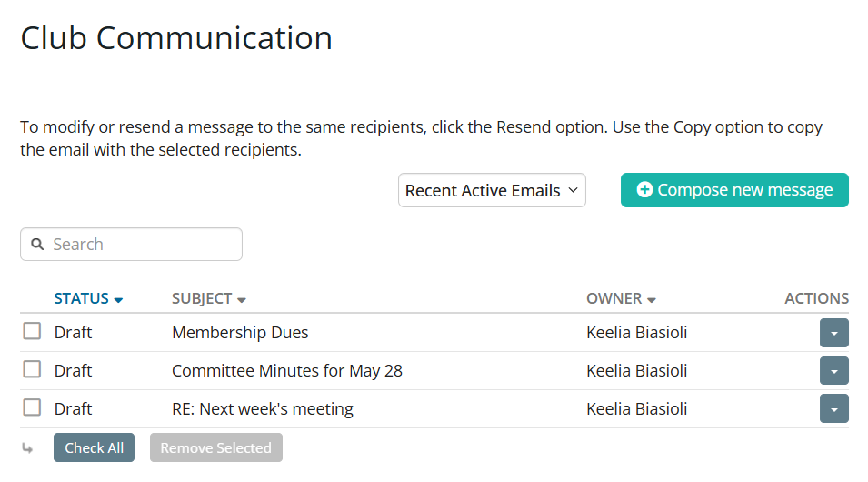Select the Membership Dues checkbox
Image resolution: width=868 pixels, height=482 pixels.
point(32,332)
